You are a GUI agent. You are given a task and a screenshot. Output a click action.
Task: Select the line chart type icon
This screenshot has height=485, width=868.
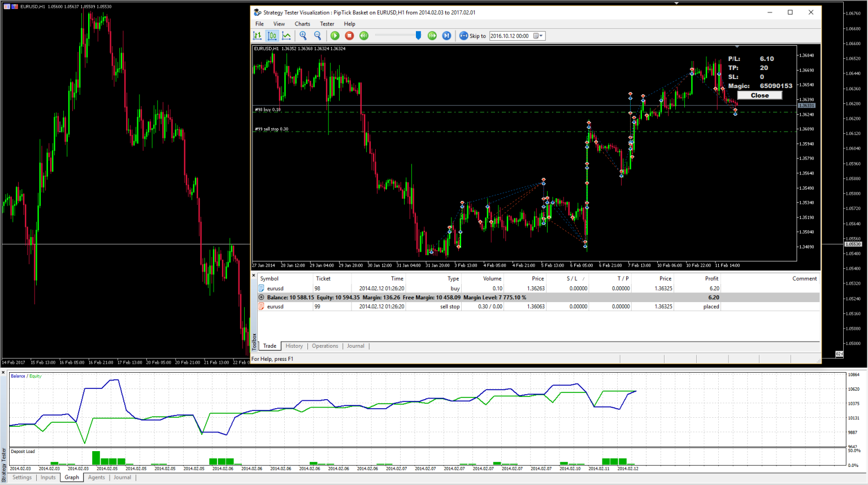pyautogui.click(x=287, y=36)
